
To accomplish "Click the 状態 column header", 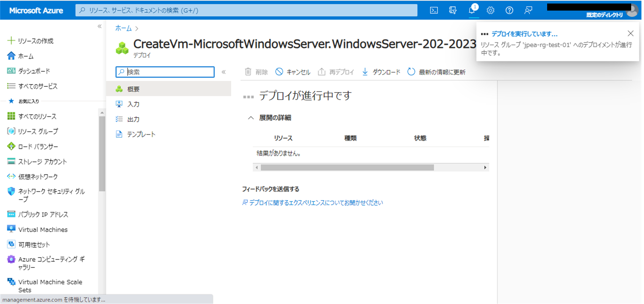I will click(420, 138).
